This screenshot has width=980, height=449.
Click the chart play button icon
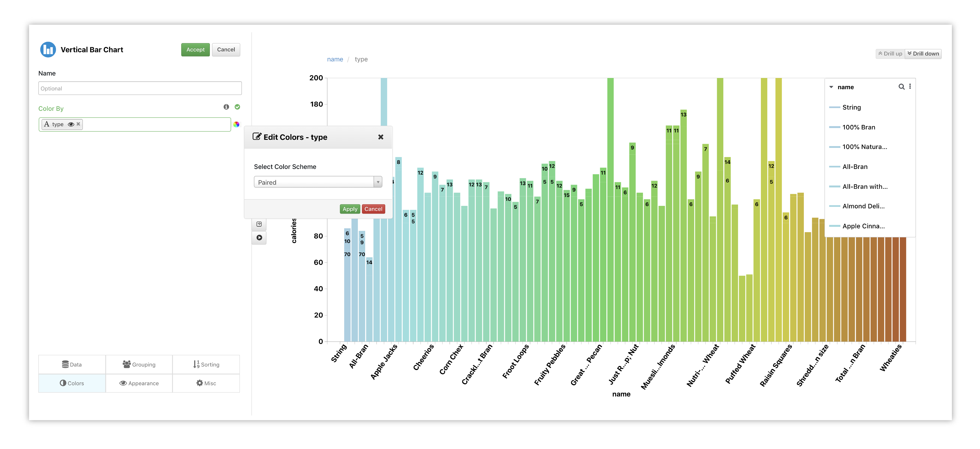pyautogui.click(x=259, y=238)
